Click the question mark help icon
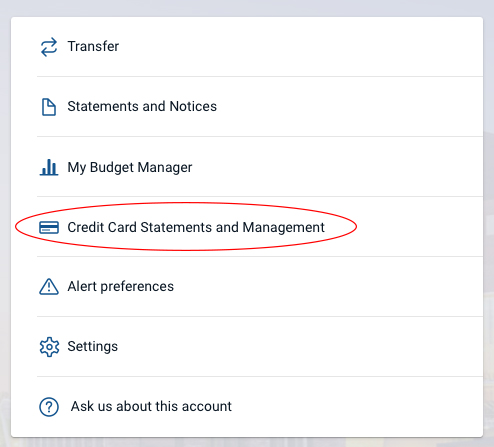Viewport: 494px width, 447px height. [x=49, y=407]
